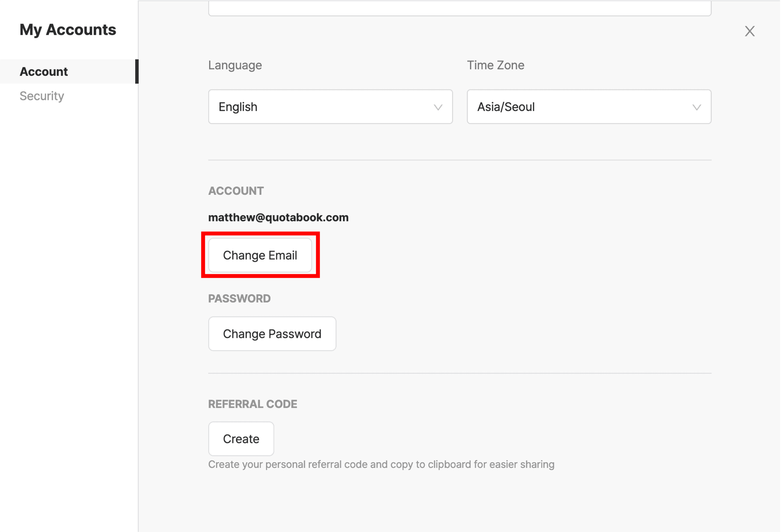
Task: Select the REFERRAL CODE section label
Action: tap(253, 404)
